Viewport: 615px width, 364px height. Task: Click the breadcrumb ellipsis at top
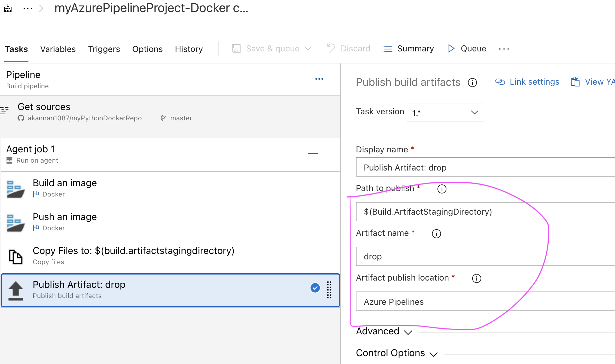(x=28, y=8)
